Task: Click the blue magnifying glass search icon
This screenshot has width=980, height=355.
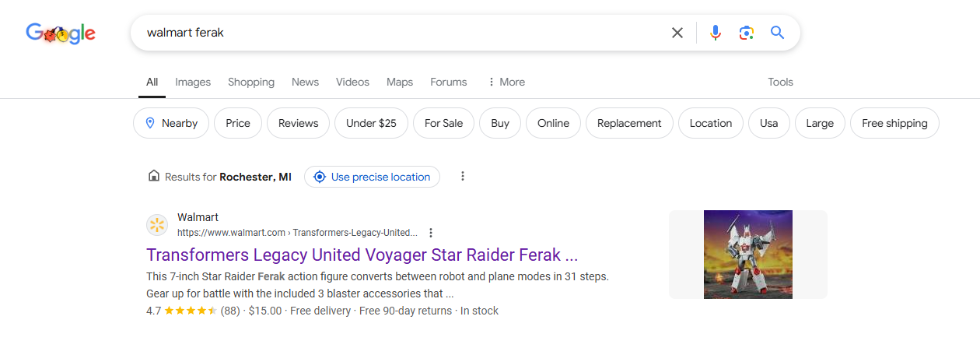Action: pyautogui.click(x=777, y=33)
